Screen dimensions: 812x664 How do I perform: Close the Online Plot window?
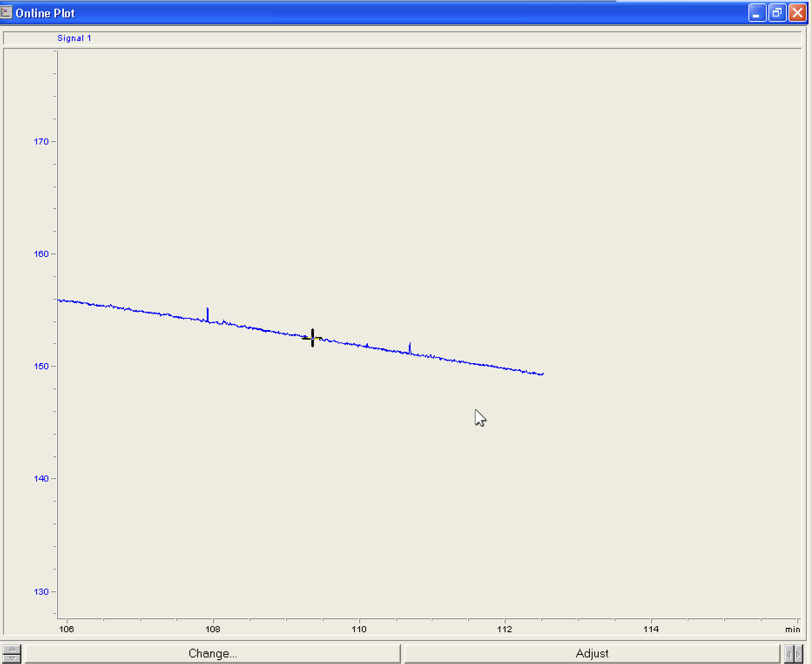798,13
